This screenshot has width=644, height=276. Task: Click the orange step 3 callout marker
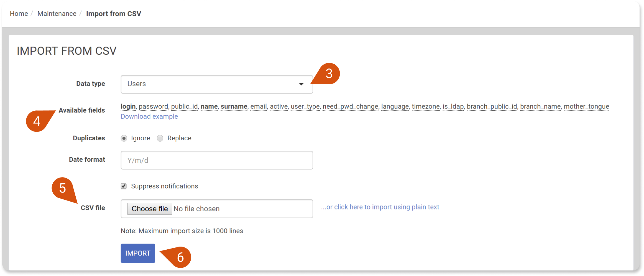tap(328, 74)
